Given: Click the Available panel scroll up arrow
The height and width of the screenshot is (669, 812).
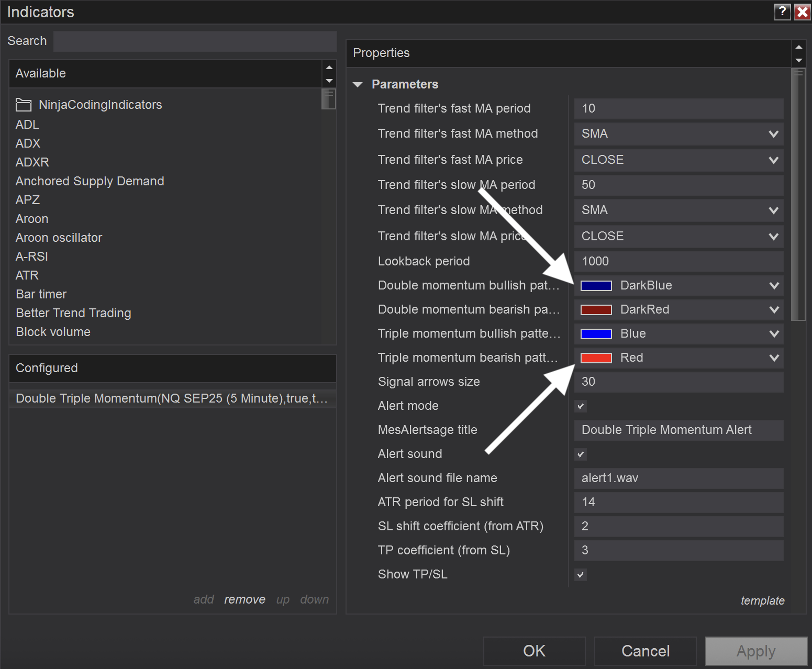Looking at the screenshot, I should pyautogui.click(x=329, y=68).
